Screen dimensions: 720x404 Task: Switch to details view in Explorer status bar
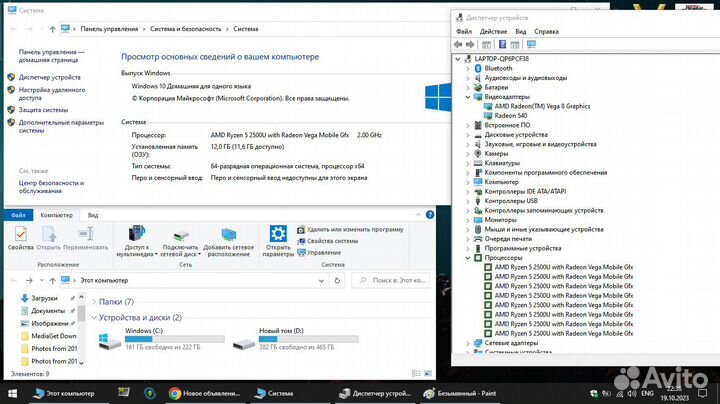pos(416,374)
